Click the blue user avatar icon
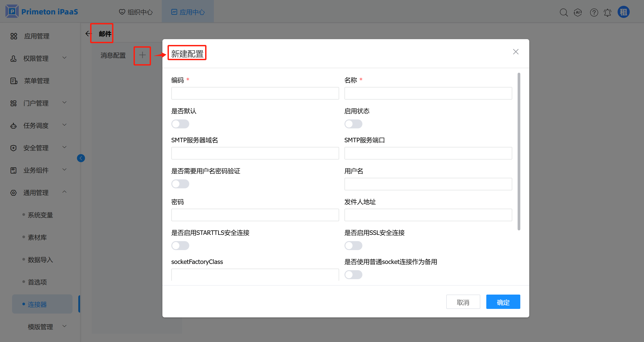Image resolution: width=644 pixels, height=342 pixels. tap(623, 12)
